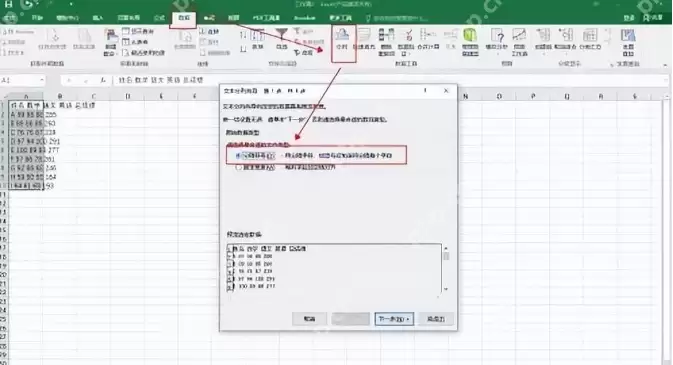
Task: Sort ascending with the A-Z icon
Action: pyautogui.click(x=243, y=34)
